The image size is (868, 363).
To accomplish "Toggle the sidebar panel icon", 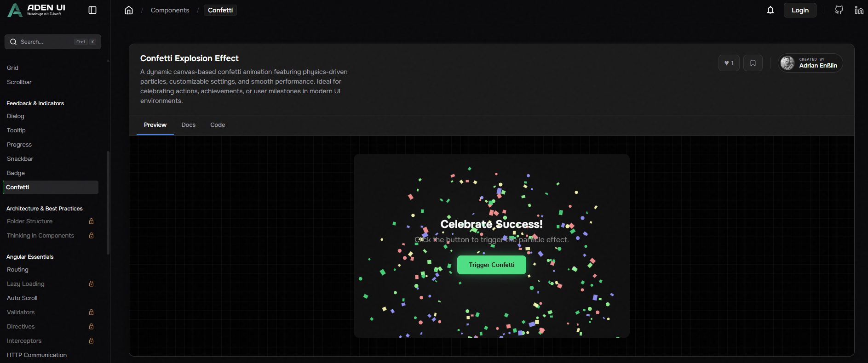I will pos(92,10).
